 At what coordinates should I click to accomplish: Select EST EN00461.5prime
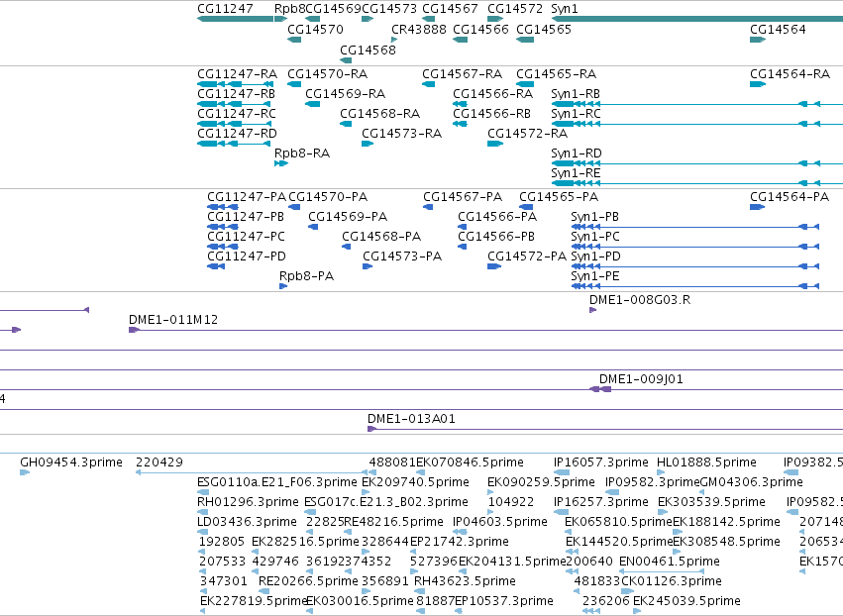tap(670, 562)
